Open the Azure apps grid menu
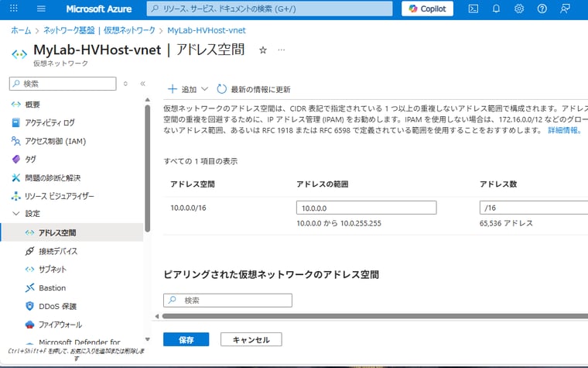Screen dimensions: 588x368 13,9
